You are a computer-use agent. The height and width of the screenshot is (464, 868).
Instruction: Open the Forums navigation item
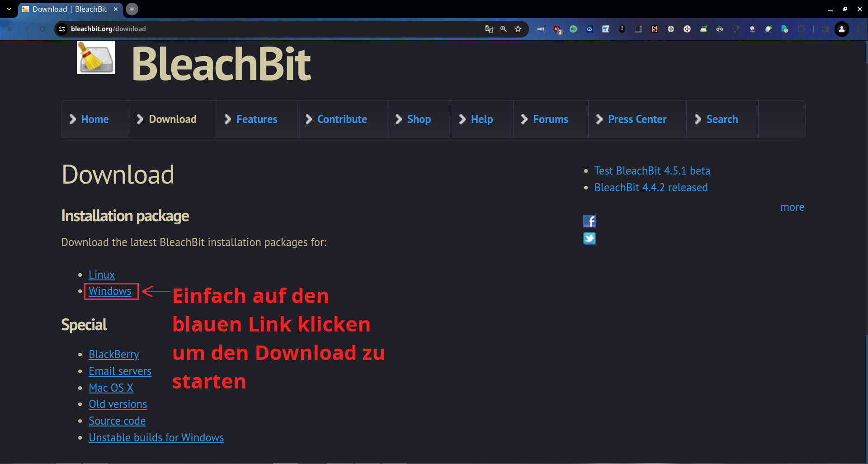(x=550, y=119)
